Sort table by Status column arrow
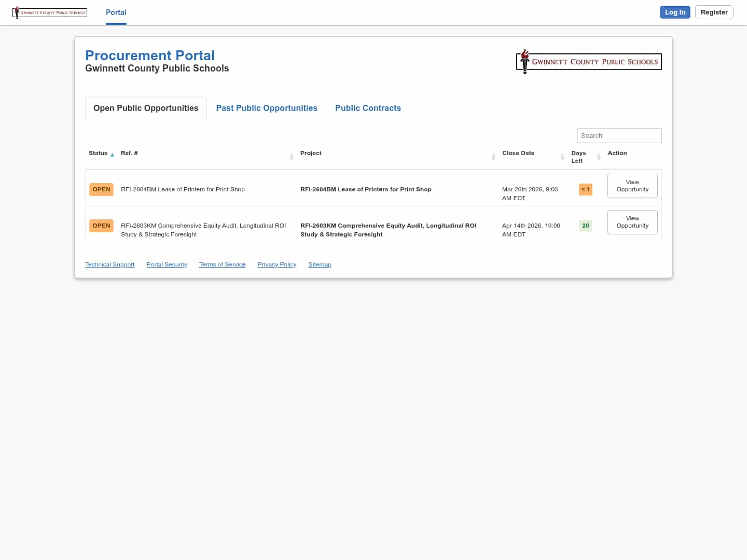This screenshot has height=560, width=747. click(x=112, y=155)
